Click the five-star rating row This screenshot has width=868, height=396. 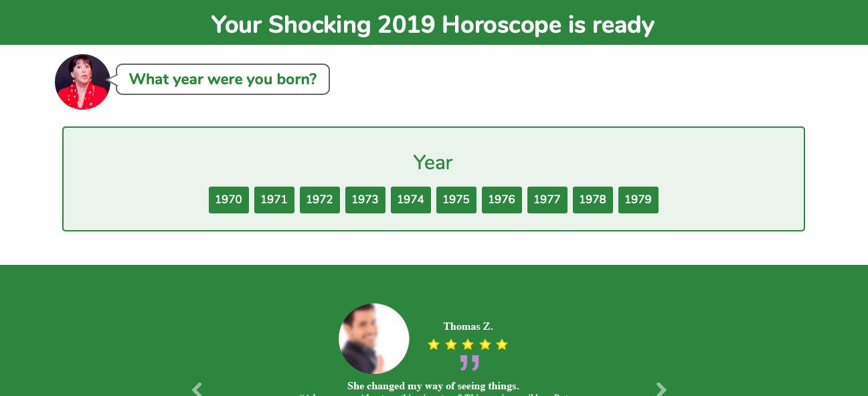(468, 344)
